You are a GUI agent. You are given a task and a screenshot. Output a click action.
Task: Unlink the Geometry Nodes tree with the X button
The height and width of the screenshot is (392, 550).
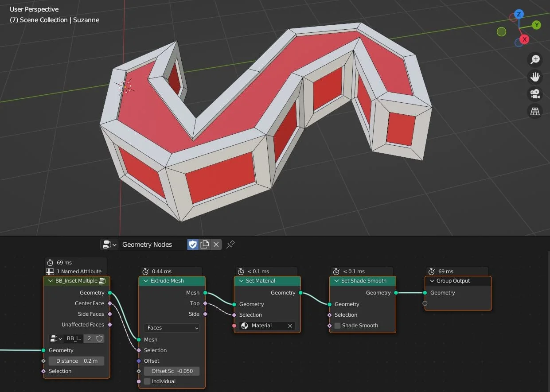[216, 244]
